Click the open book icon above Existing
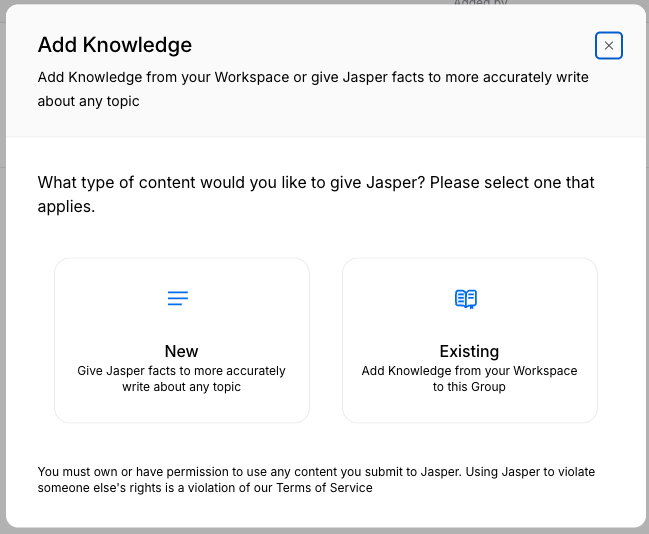The width and height of the screenshot is (649, 534). pyautogui.click(x=466, y=299)
